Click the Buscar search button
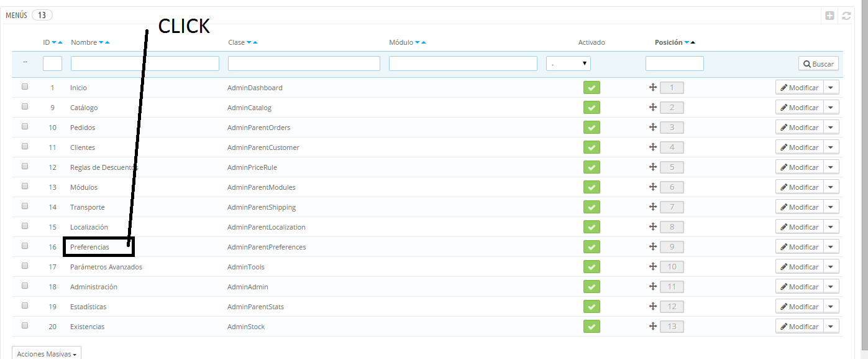 point(818,63)
